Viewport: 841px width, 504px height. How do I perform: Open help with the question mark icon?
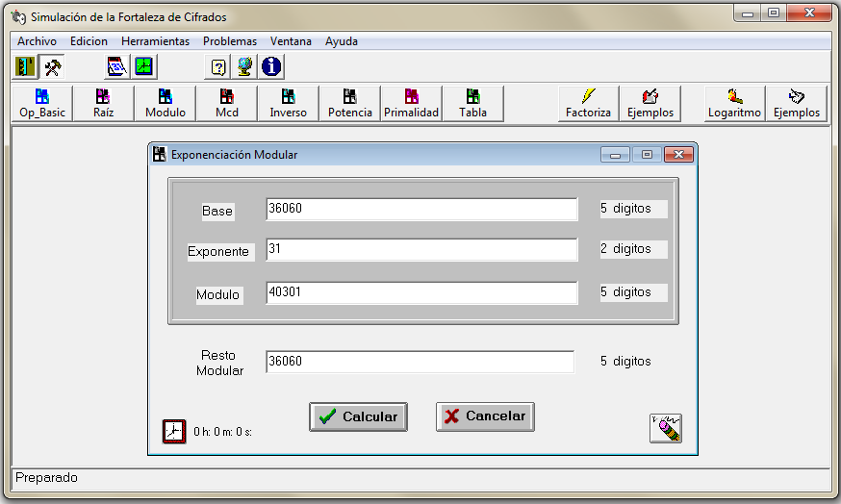point(218,66)
